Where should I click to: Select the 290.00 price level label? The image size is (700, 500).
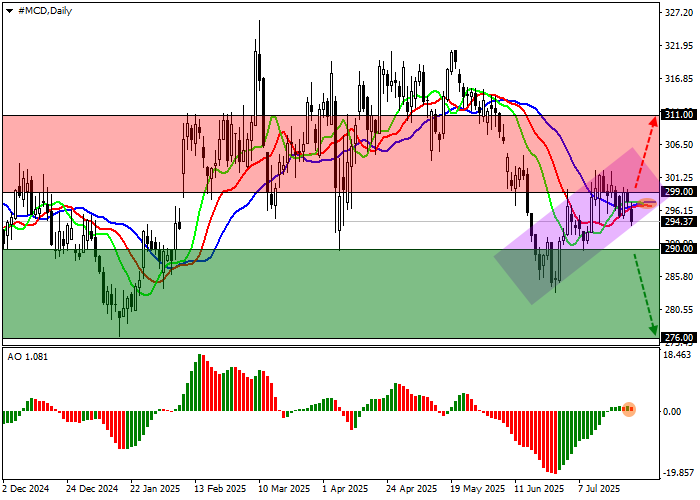pos(679,250)
